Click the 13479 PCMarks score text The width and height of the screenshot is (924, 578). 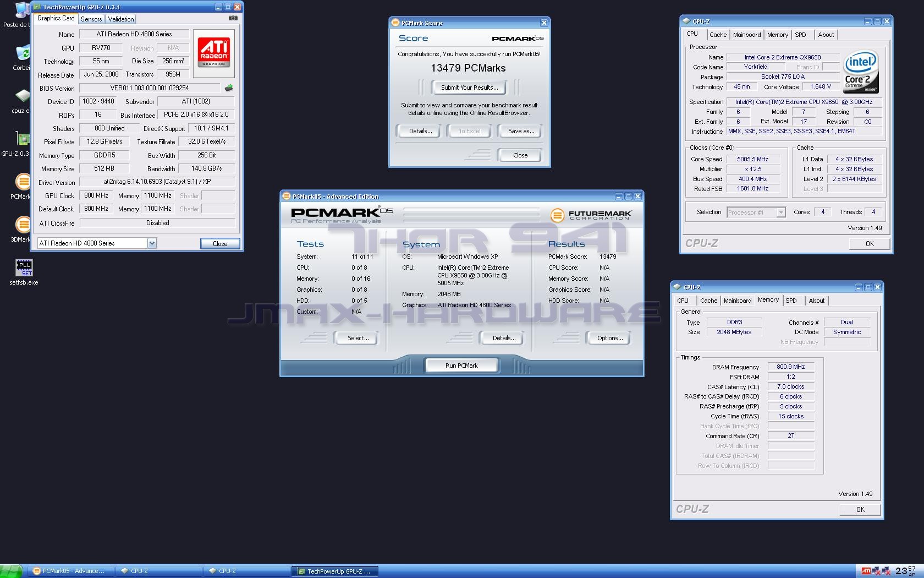[468, 68]
